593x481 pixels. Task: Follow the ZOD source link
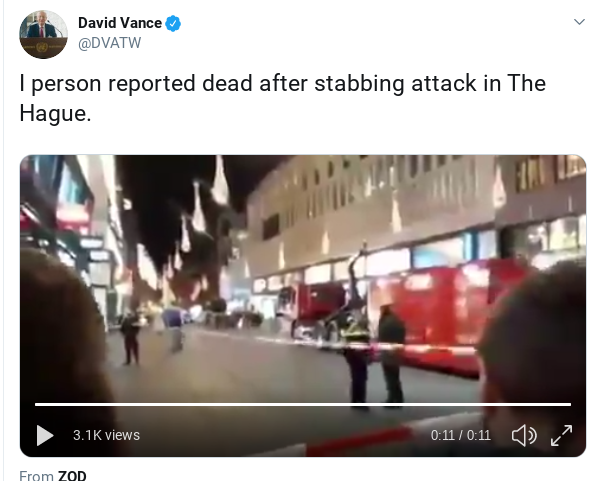click(72, 475)
